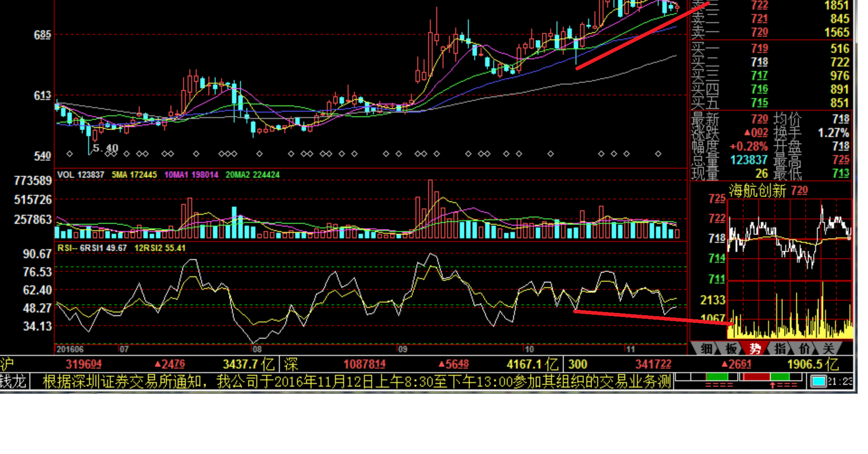Click the 5.40 low price annotation
The width and height of the screenshot is (868, 454).
pyautogui.click(x=105, y=148)
